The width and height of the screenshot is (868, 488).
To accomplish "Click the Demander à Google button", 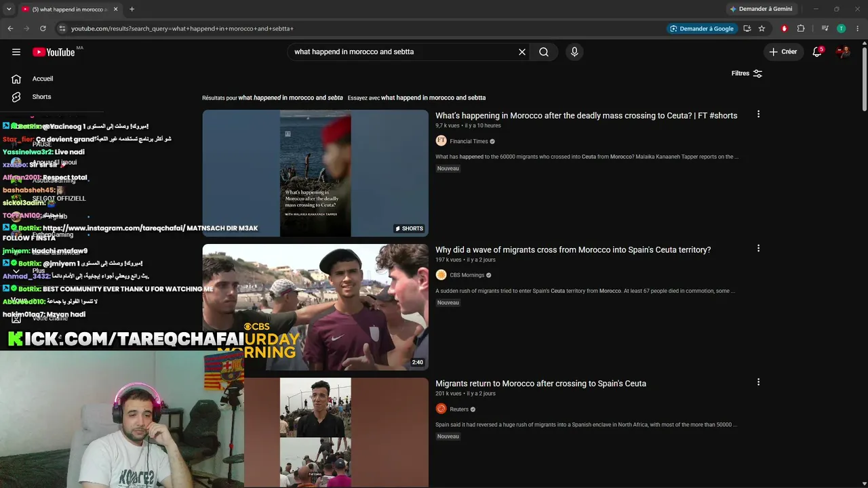I will click(701, 28).
